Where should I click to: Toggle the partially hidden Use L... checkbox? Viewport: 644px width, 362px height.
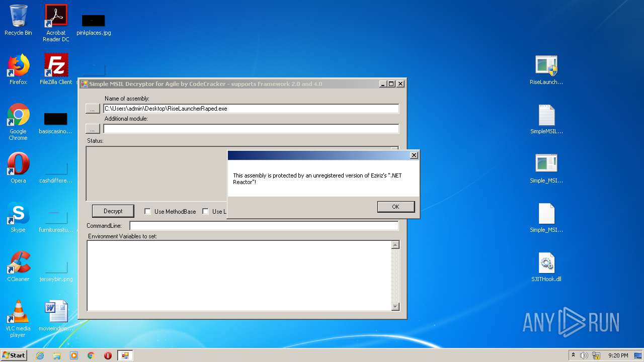[x=205, y=212]
